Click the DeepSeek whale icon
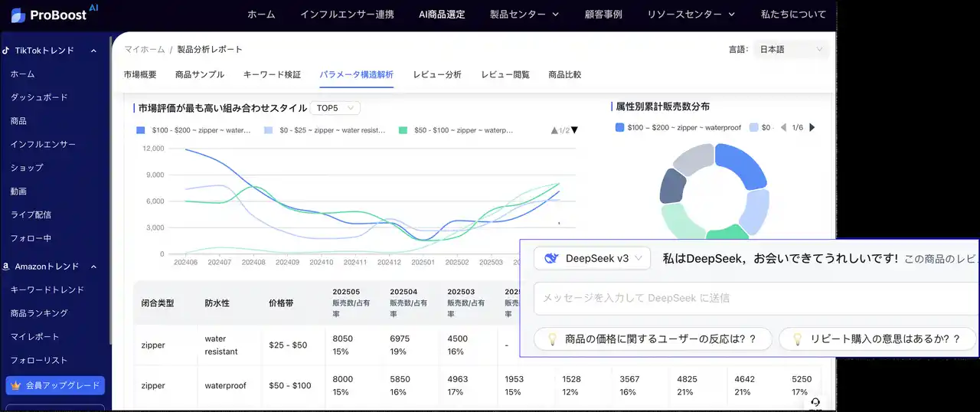This screenshot has height=412, width=980. click(550, 259)
